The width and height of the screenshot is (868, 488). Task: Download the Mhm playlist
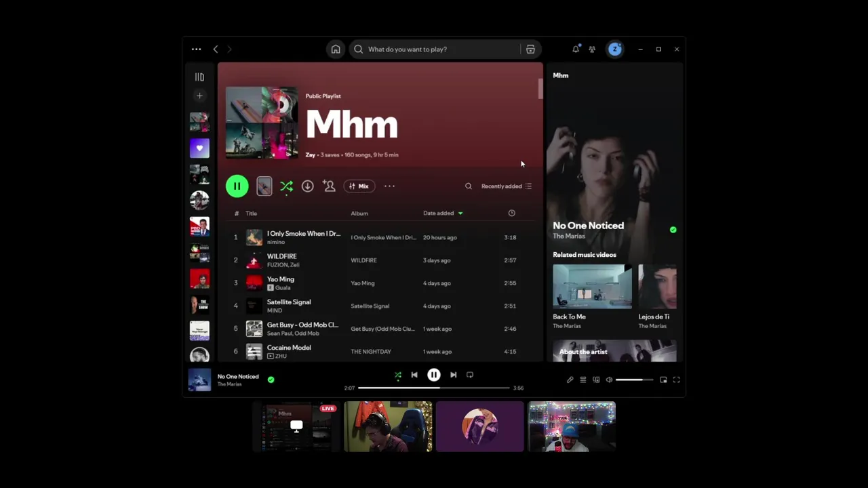tap(307, 186)
